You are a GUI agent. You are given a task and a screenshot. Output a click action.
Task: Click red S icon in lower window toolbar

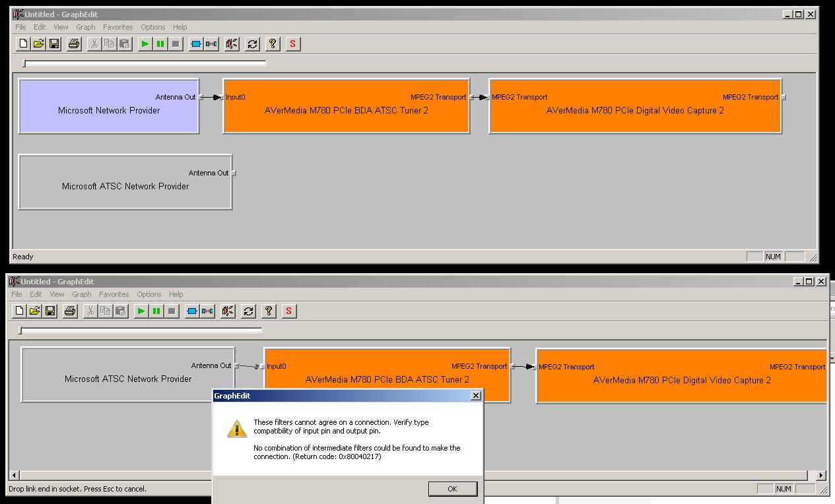tap(288, 311)
